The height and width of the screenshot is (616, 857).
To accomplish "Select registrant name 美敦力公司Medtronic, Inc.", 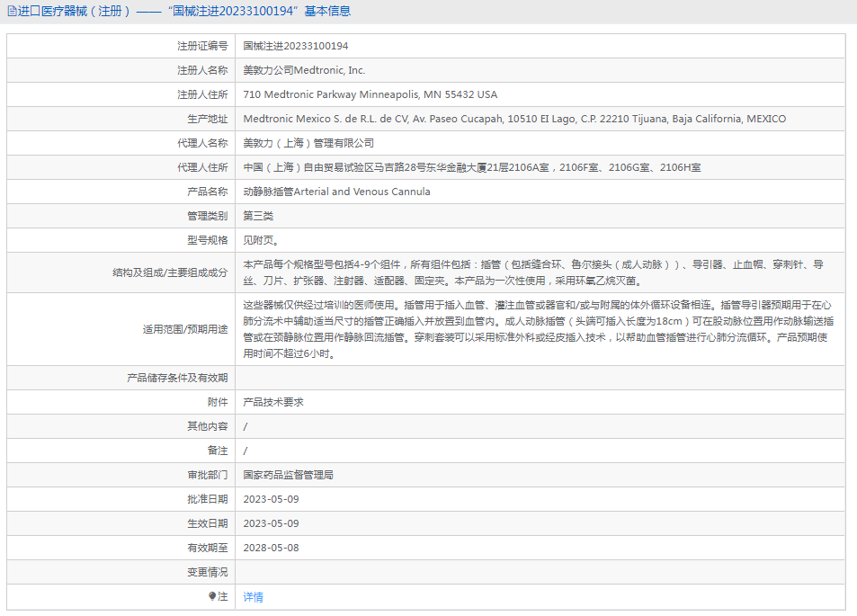I will click(305, 70).
